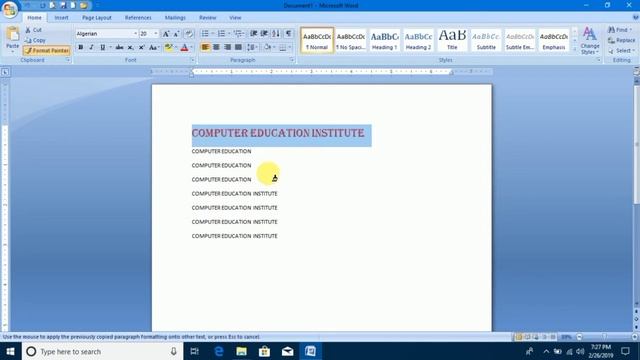Screen dimensions: 640x360
Task: Open the font name dropdown
Action: point(135,33)
